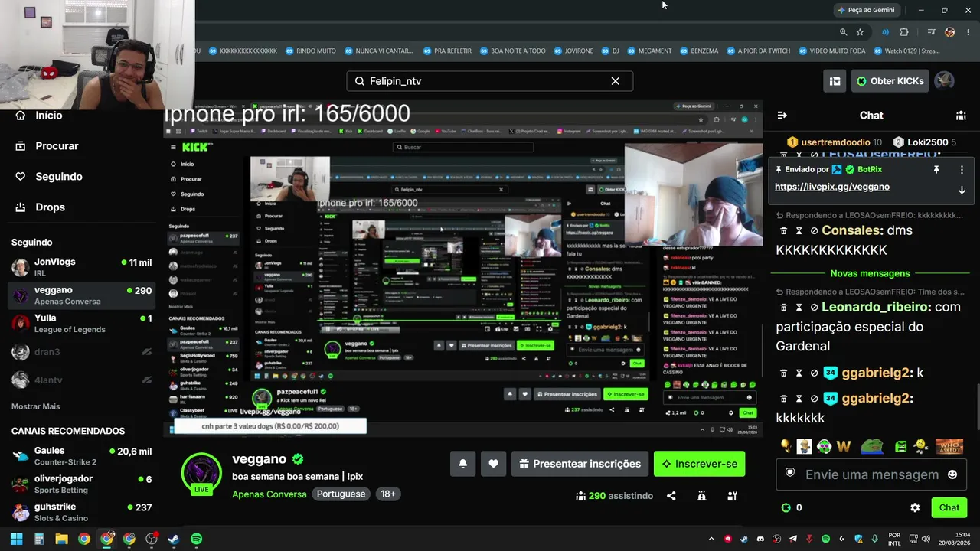Insert the Who Asked emote
Viewport: 980px width, 551px height.
click(x=949, y=446)
